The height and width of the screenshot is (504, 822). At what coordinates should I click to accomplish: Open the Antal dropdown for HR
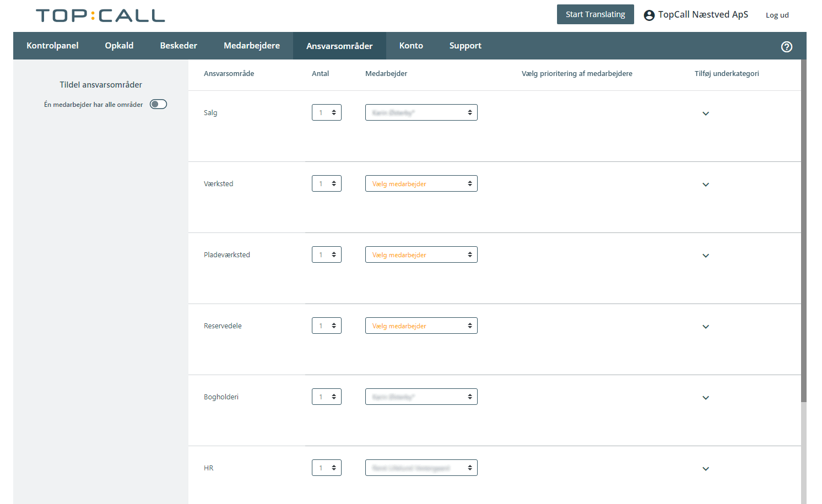[x=327, y=468]
